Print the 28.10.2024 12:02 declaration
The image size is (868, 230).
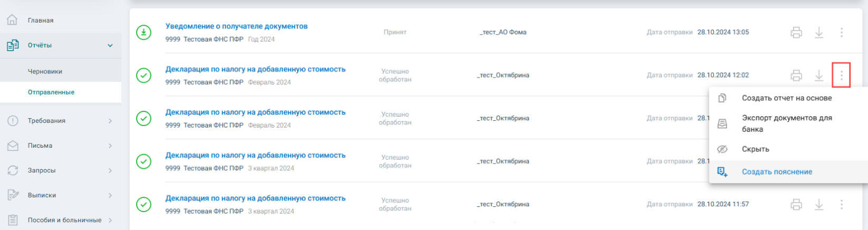(x=796, y=75)
